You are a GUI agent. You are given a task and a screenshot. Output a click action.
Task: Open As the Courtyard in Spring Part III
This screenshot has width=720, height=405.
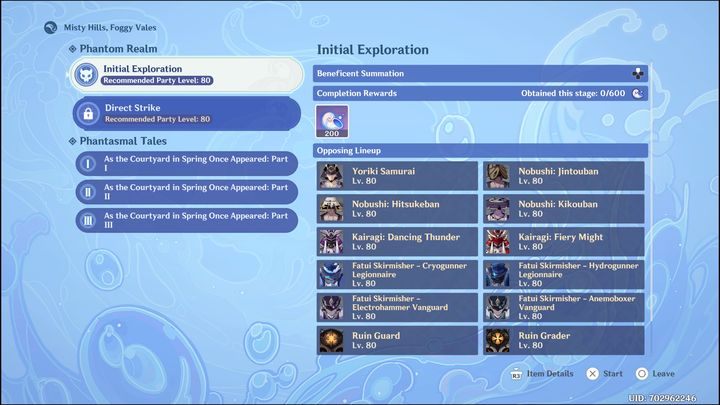pyautogui.click(x=186, y=220)
